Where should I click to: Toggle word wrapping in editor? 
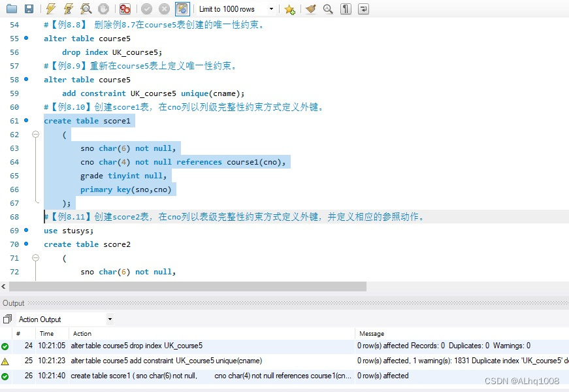click(363, 8)
